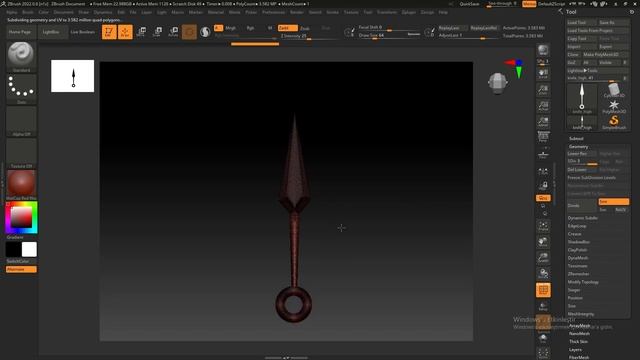
Task: Toggle the Smt smooth option beside Divide
Action: pos(613,202)
